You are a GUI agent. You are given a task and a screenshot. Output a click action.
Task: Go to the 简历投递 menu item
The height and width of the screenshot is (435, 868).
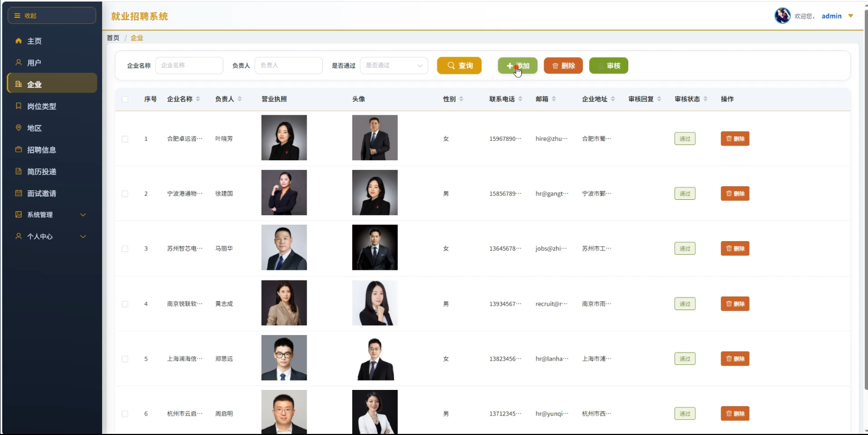[x=52, y=171]
